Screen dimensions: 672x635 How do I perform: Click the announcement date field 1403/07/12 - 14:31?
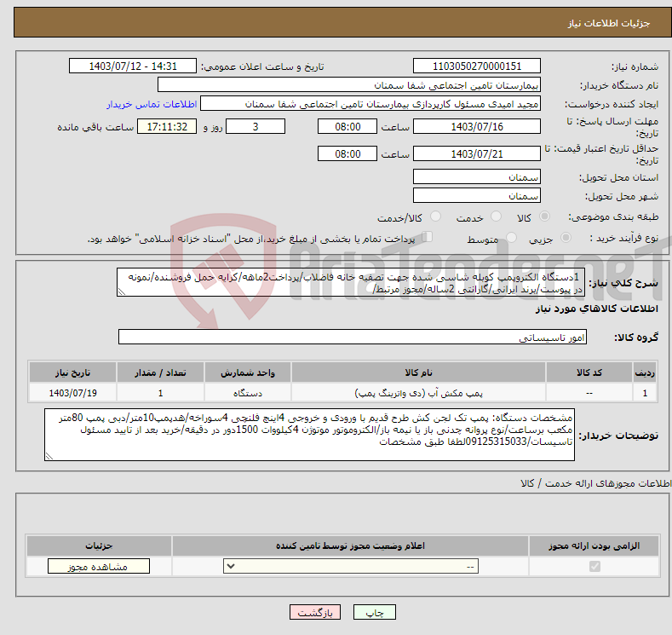point(133,66)
